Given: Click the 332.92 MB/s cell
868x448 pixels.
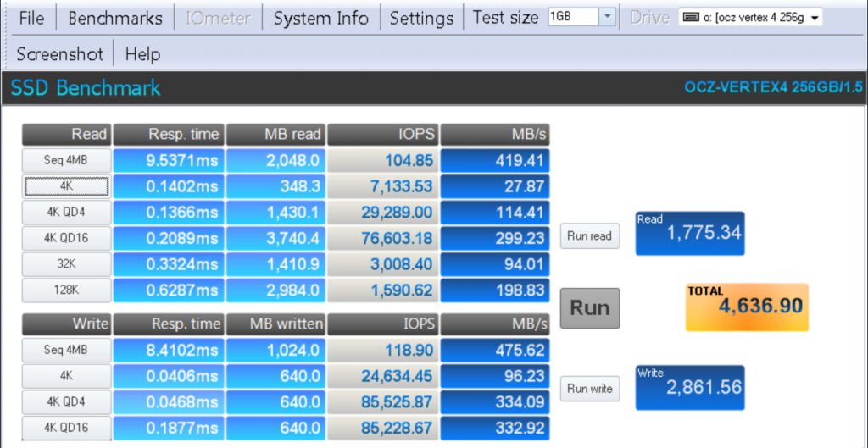Looking at the screenshot, I should click(x=495, y=428).
